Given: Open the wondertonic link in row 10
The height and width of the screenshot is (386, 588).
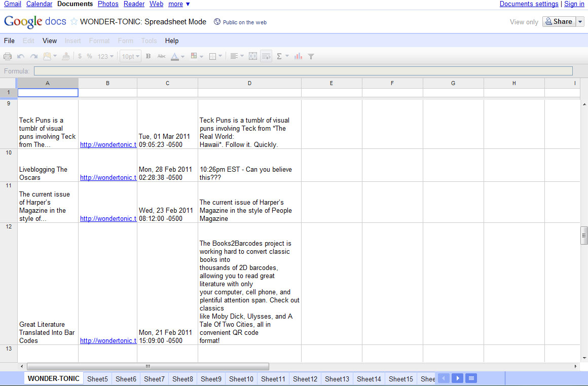Looking at the screenshot, I should [108, 178].
